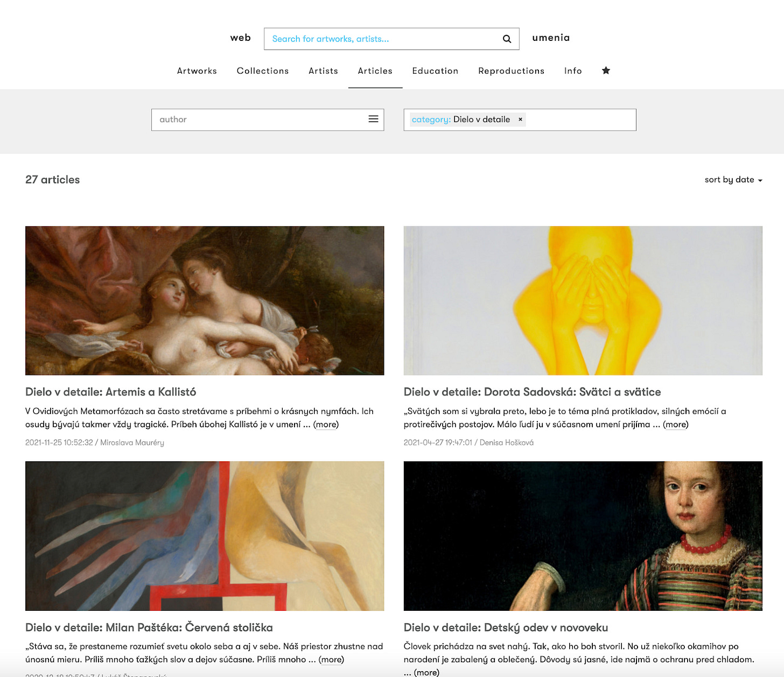Navigate to Artists
Screen dimensions: 784x677
323,71
